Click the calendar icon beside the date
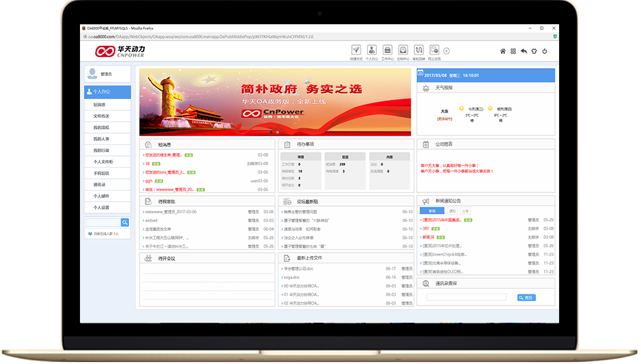641x364 pixels. (420, 72)
